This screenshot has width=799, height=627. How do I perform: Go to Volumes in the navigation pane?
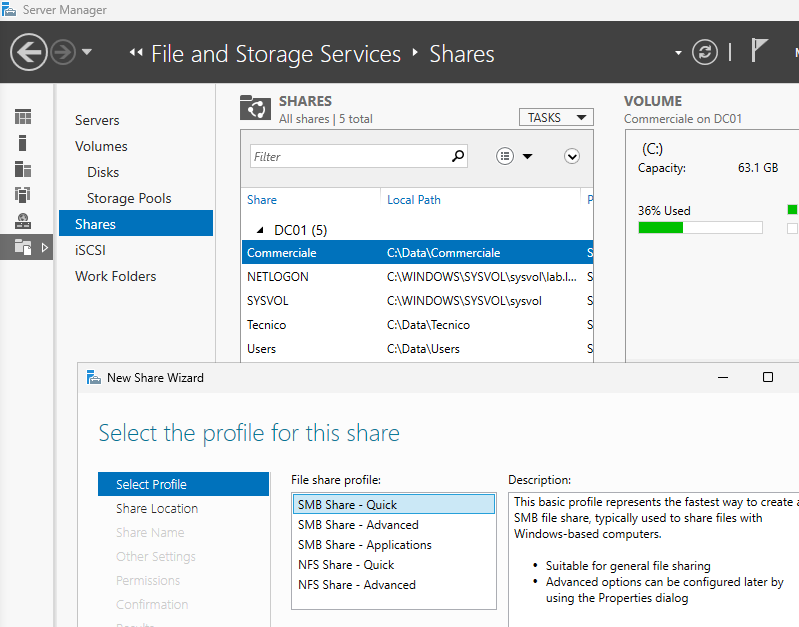click(101, 146)
